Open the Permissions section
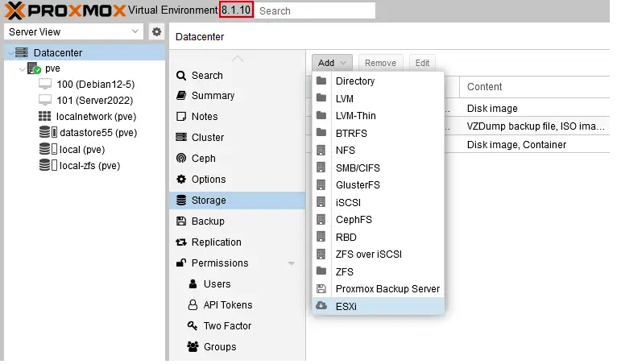This screenshot has height=364, width=617. (238, 263)
